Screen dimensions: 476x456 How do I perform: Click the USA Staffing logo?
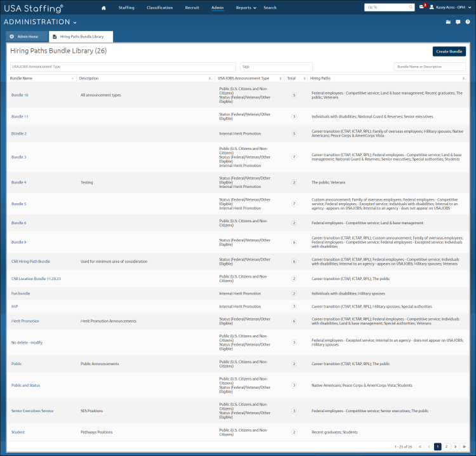point(34,8)
